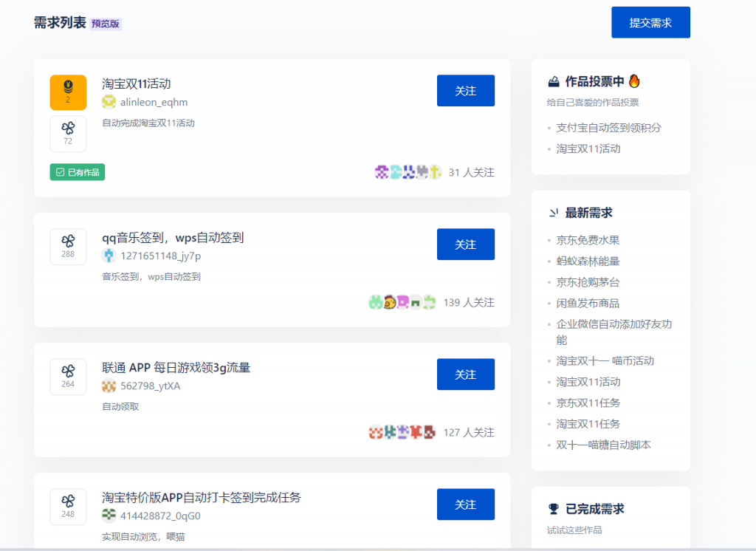756x551 pixels.
Task: Click the orange coin reward badge
Action: [68, 92]
